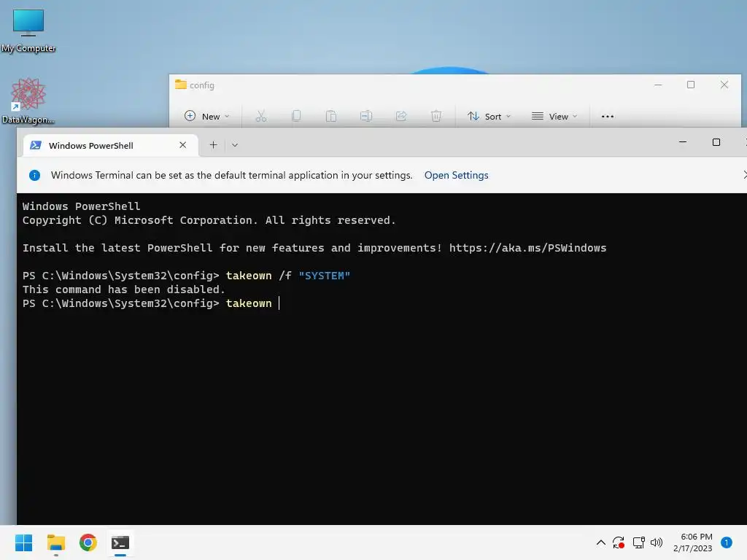Click the volume speaker tray icon
This screenshot has width=747, height=560.
657,542
